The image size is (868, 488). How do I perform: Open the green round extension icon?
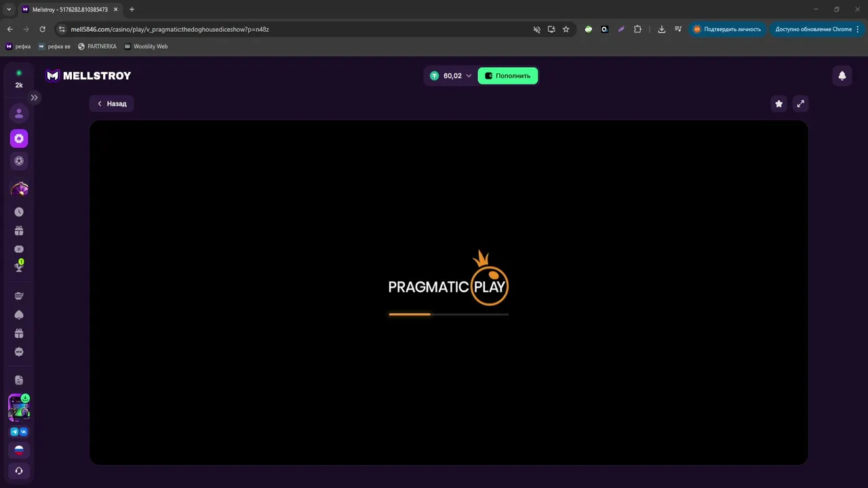pyautogui.click(x=589, y=29)
